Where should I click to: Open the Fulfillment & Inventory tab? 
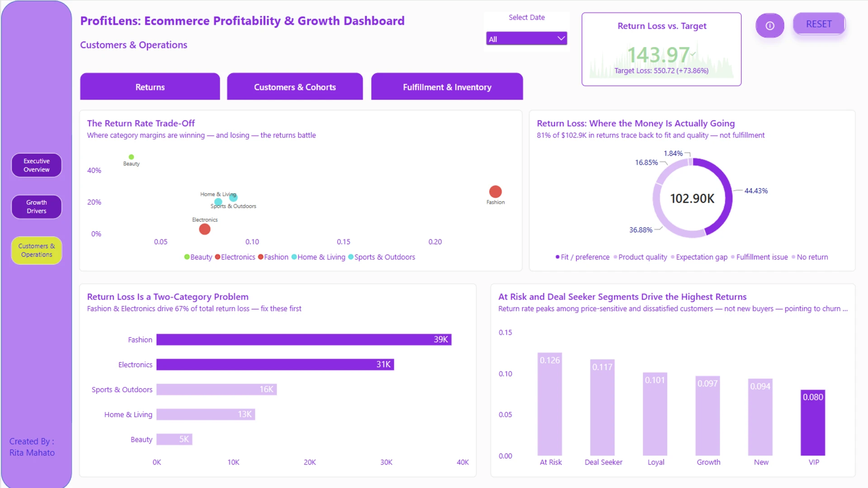(x=447, y=87)
